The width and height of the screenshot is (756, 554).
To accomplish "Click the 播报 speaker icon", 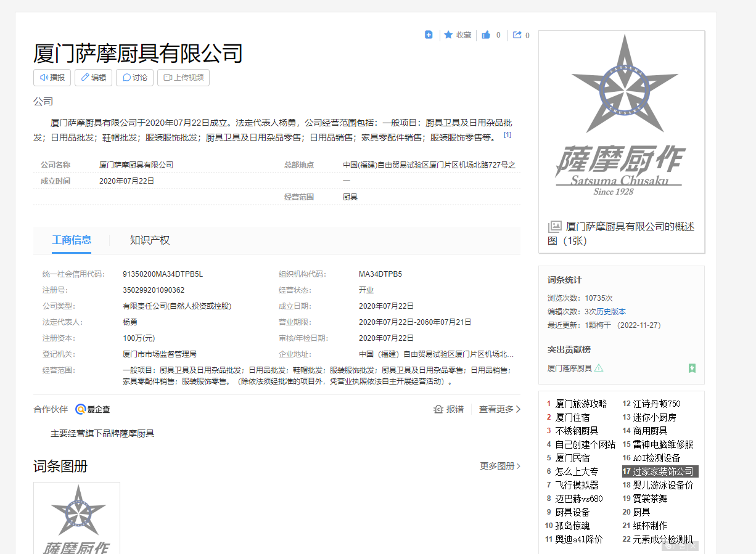I will (43, 78).
